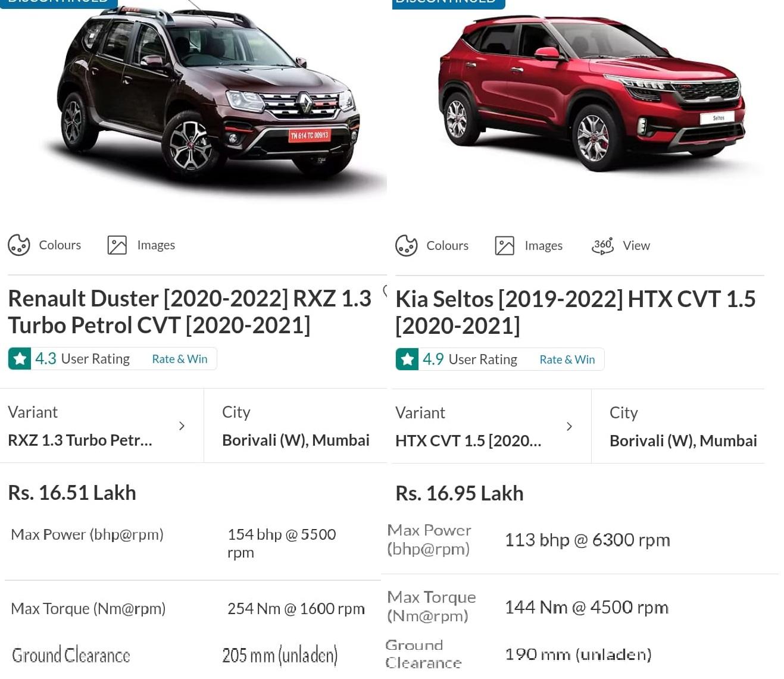This screenshot has width=784, height=679.
Task: Click Rate & Win link for Seltos
Action: [567, 359]
